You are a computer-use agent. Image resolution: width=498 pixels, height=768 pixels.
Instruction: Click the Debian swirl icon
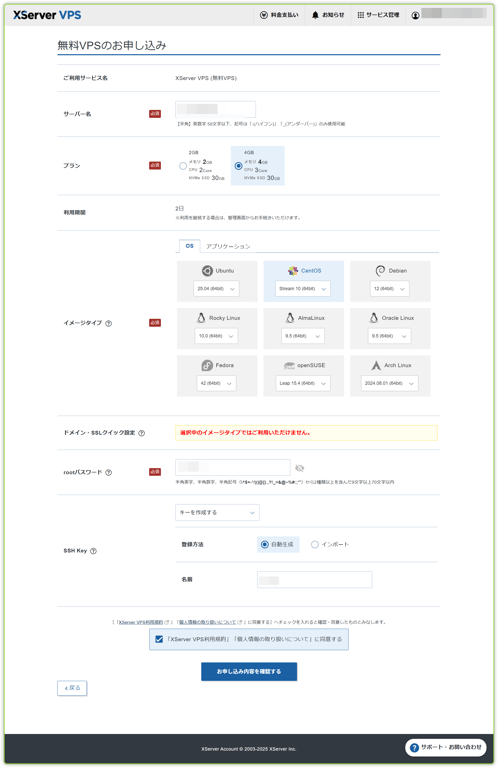[x=380, y=271]
